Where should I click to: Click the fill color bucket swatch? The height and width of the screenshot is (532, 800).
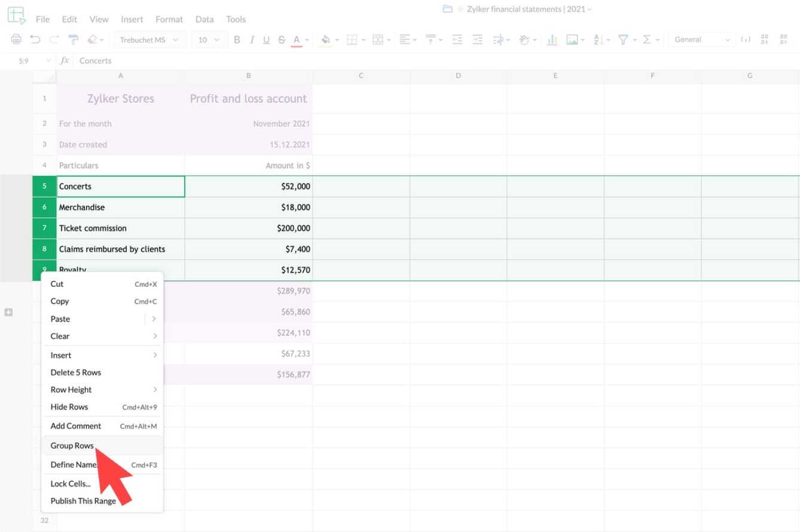click(x=325, y=40)
